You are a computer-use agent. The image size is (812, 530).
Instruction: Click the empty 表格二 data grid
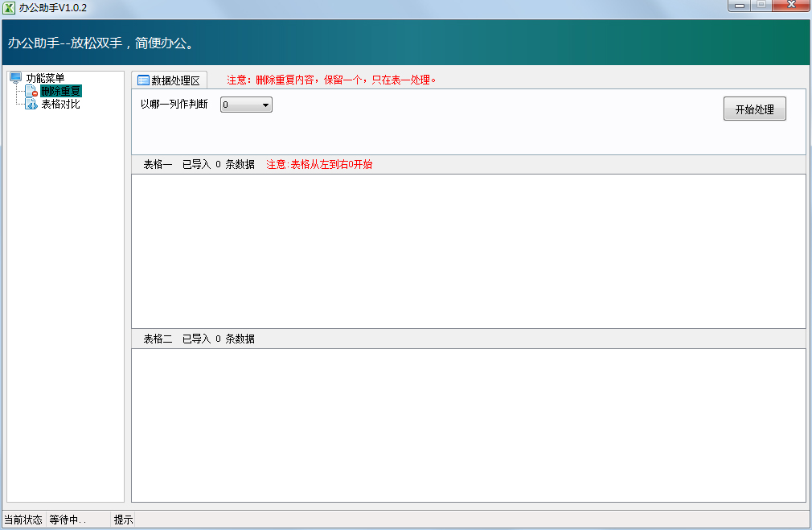469,425
